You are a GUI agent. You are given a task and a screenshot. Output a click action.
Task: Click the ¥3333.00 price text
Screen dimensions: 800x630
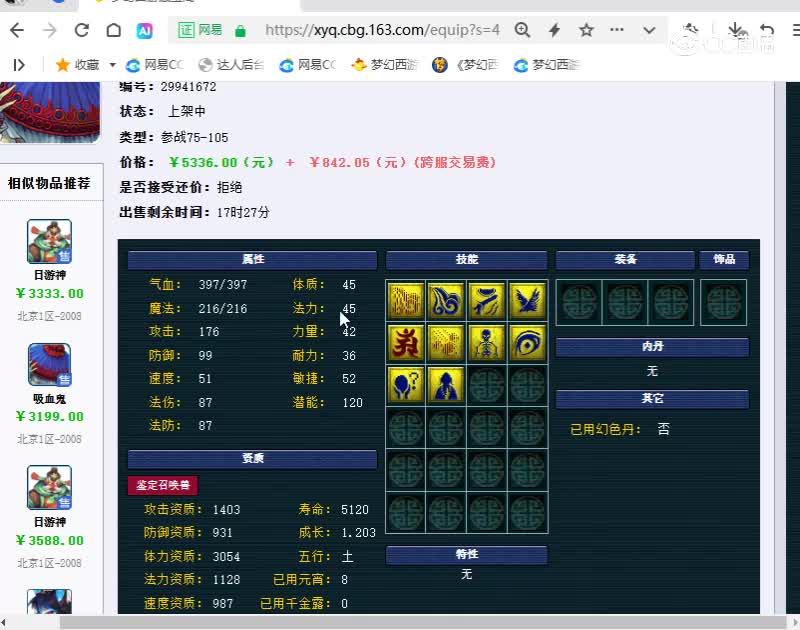pos(49,294)
